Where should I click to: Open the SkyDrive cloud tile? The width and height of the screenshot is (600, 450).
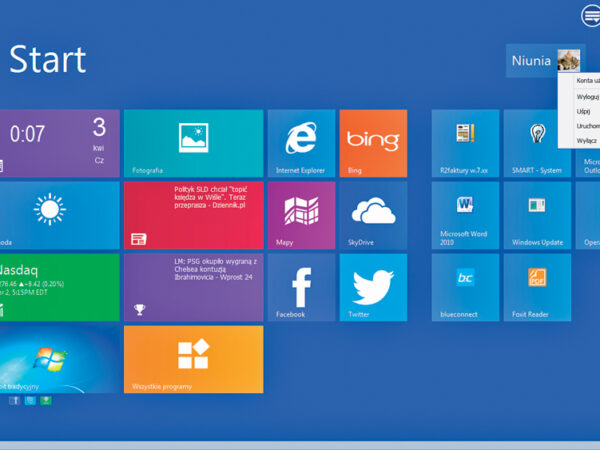(x=373, y=215)
